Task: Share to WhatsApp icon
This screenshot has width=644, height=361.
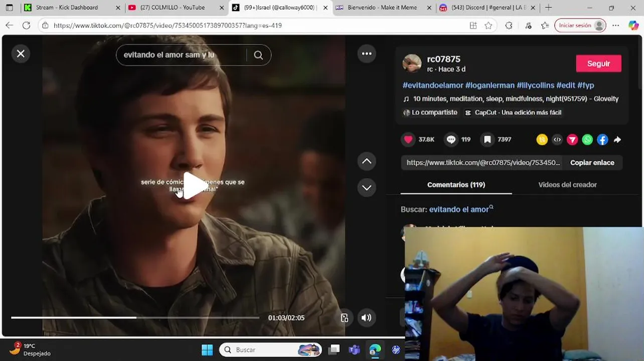Action: tap(587, 140)
